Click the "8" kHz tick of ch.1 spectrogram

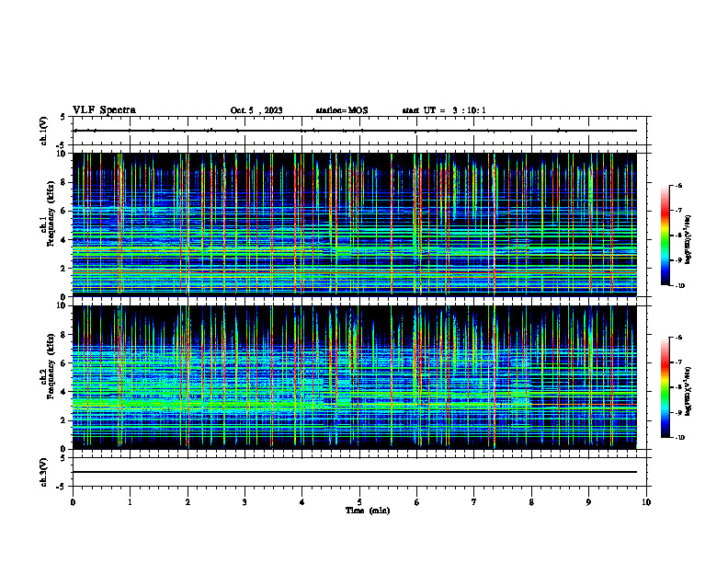pos(64,182)
